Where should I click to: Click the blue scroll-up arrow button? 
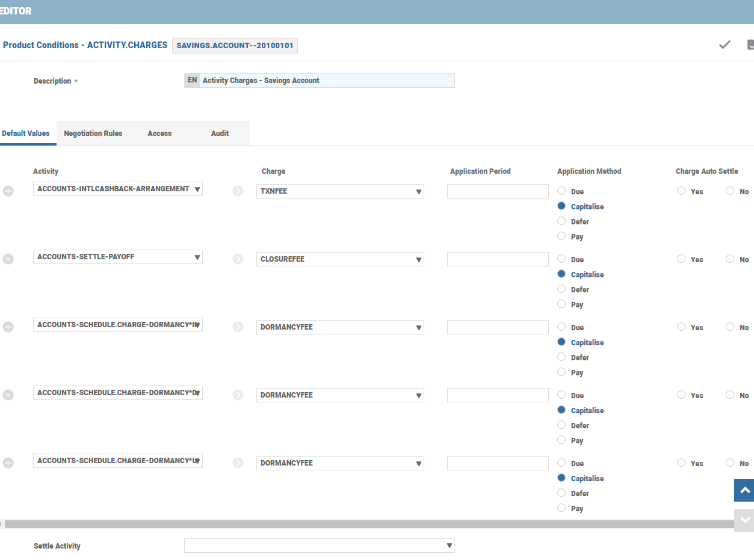pyautogui.click(x=744, y=490)
